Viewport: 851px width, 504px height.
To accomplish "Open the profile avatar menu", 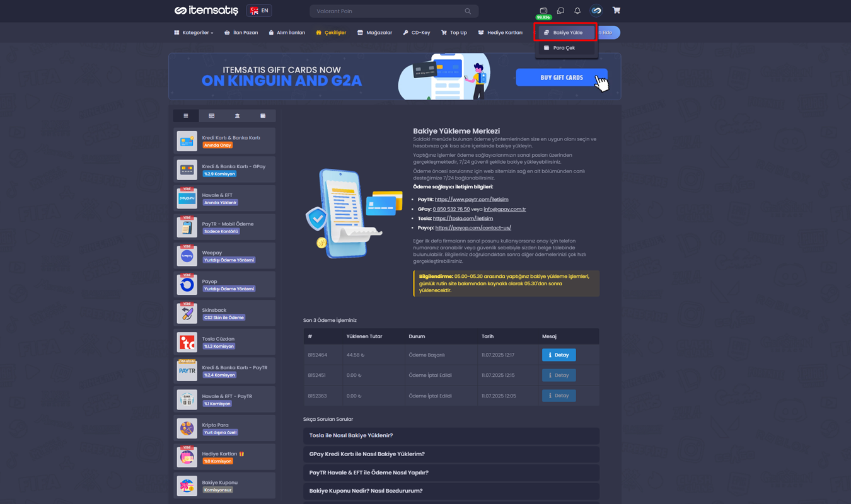I will (x=596, y=11).
